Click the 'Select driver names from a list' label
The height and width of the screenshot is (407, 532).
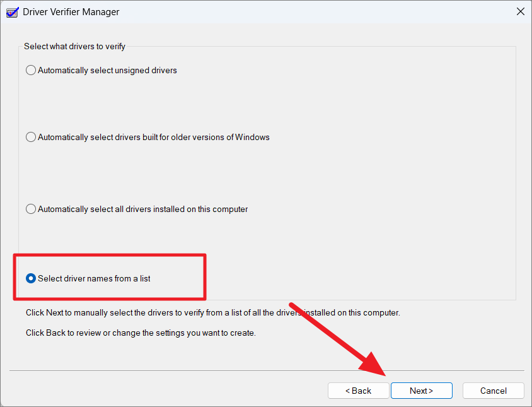94,278
